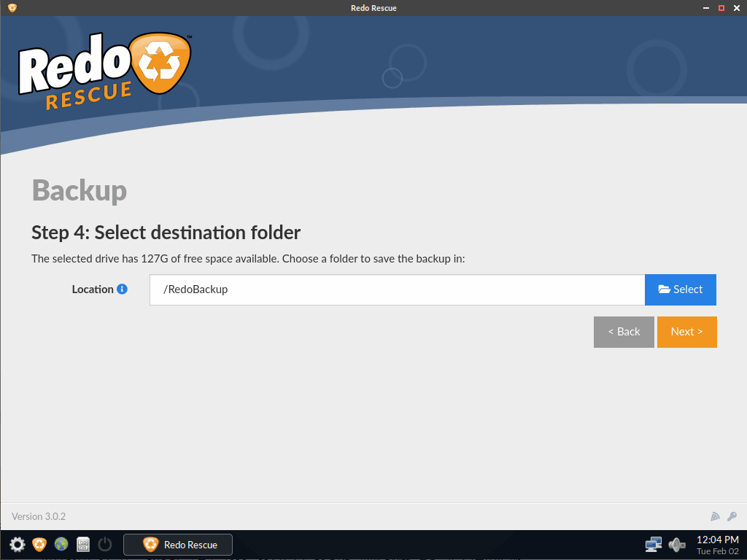This screenshot has width=747, height=560.
Task: Click the Step 4 heading text
Action: tap(166, 233)
